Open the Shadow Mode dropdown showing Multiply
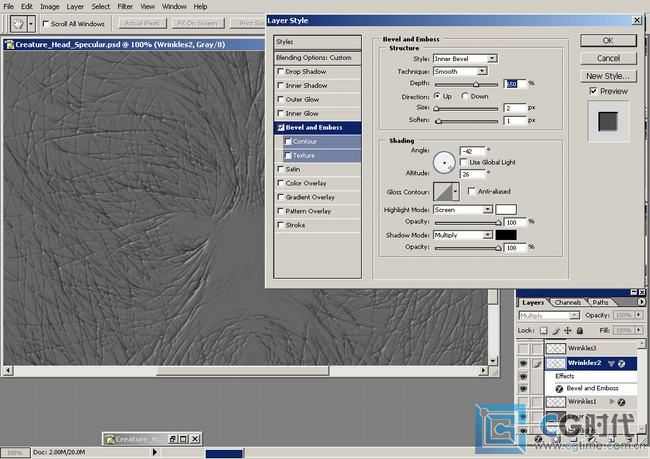Screen dimensions: 650x459 488,235
